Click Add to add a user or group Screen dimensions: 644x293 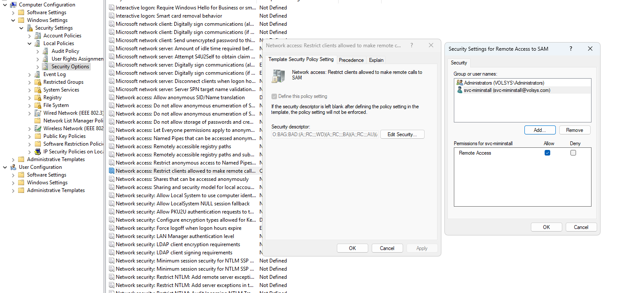[x=540, y=130]
